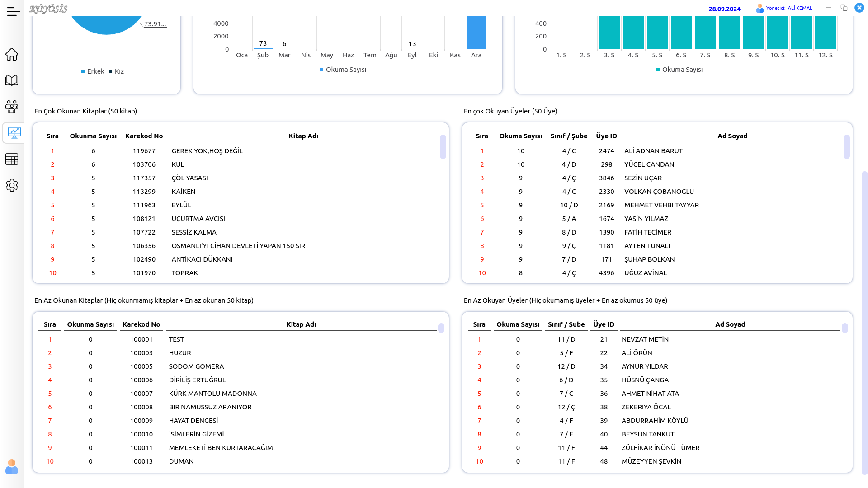
Task: Sort most-read books by Okunma Sayısı header
Action: [x=93, y=136]
